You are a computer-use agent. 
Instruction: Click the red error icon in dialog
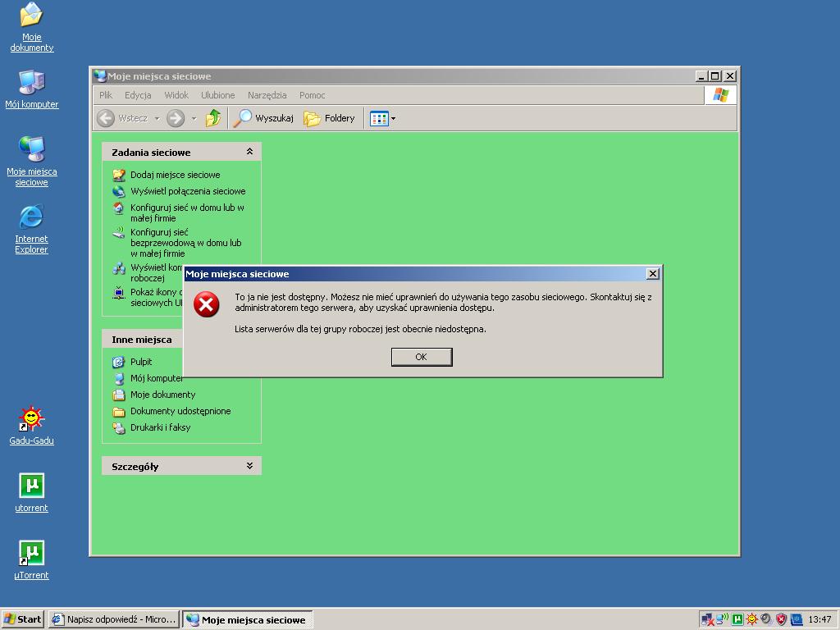(x=207, y=304)
